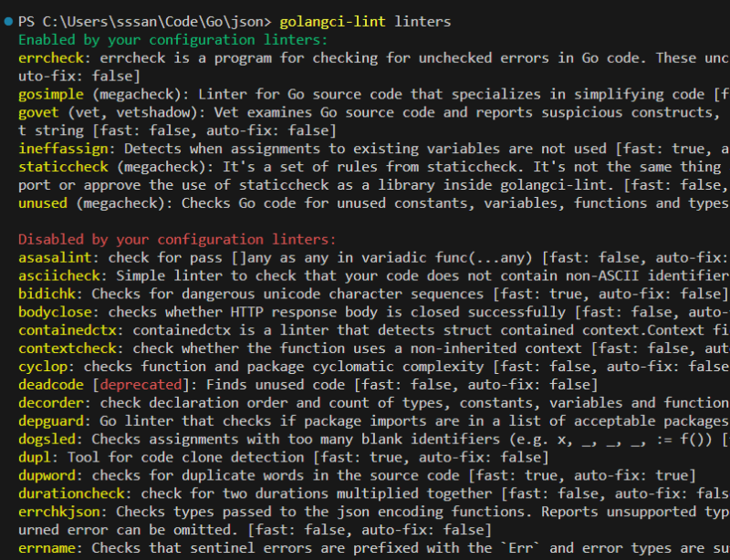Click the golangci-lint command text
This screenshot has height=560, width=730.
point(332,21)
